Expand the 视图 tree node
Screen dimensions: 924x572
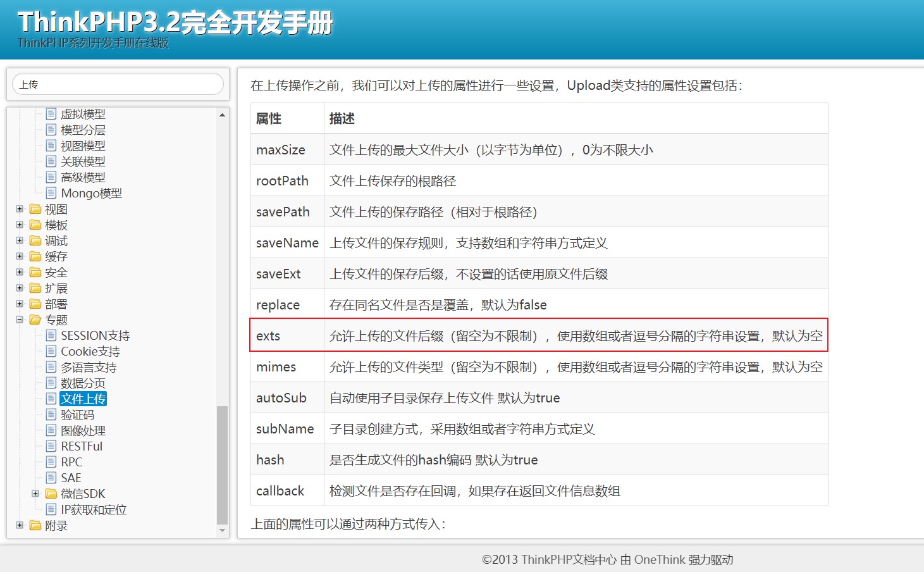tap(20, 209)
